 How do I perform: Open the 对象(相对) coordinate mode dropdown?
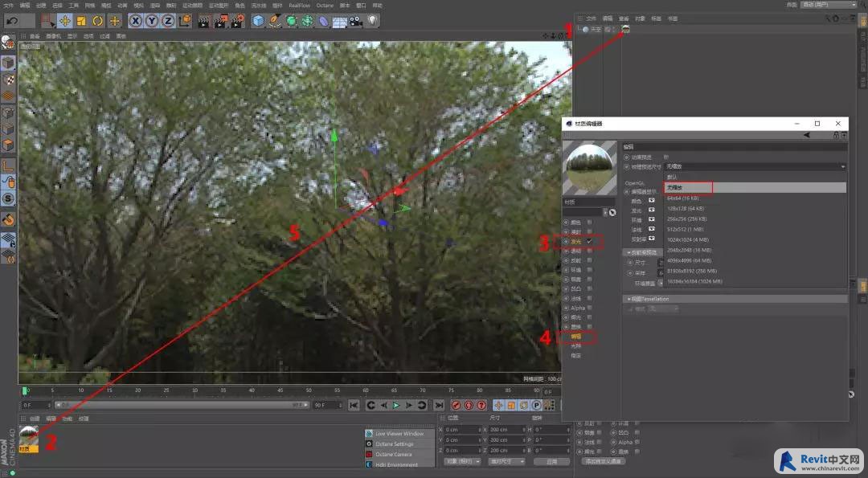click(x=463, y=461)
